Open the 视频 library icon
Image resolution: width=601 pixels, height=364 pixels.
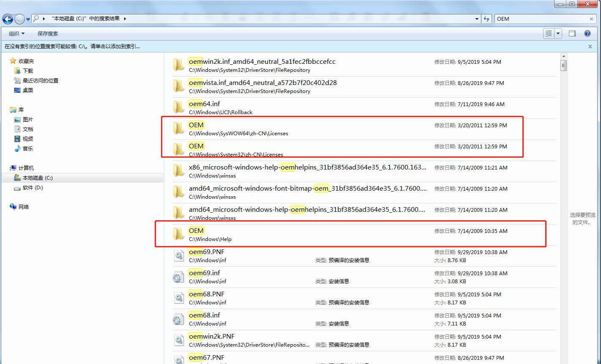tap(17, 139)
